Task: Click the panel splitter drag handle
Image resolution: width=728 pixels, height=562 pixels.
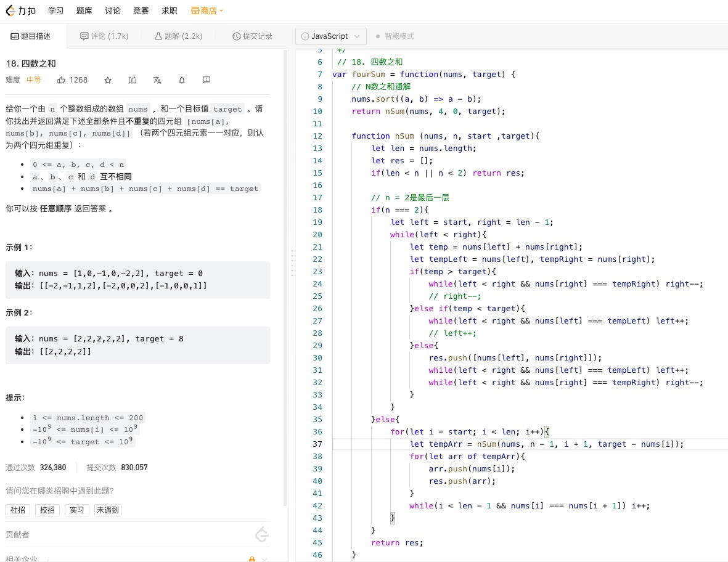Action: (x=292, y=263)
